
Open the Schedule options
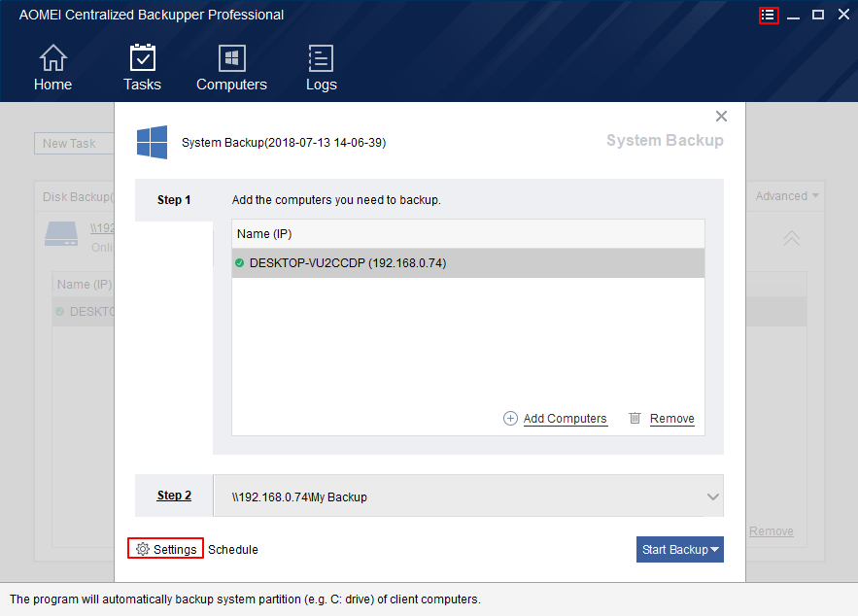pos(233,549)
